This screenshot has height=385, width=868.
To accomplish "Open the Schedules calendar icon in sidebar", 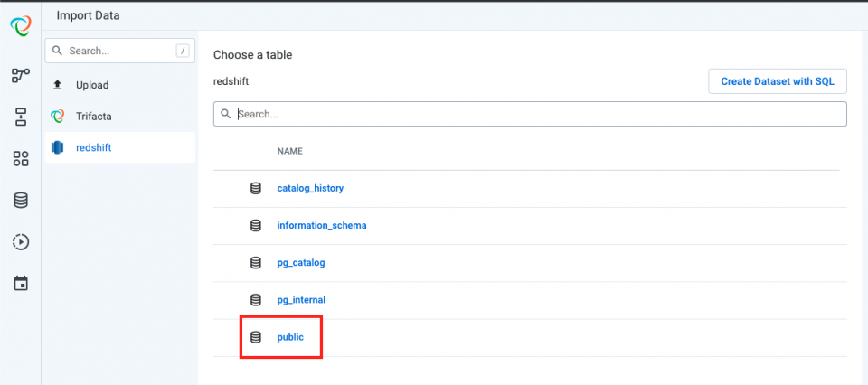I will pyautogui.click(x=21, y=283).
